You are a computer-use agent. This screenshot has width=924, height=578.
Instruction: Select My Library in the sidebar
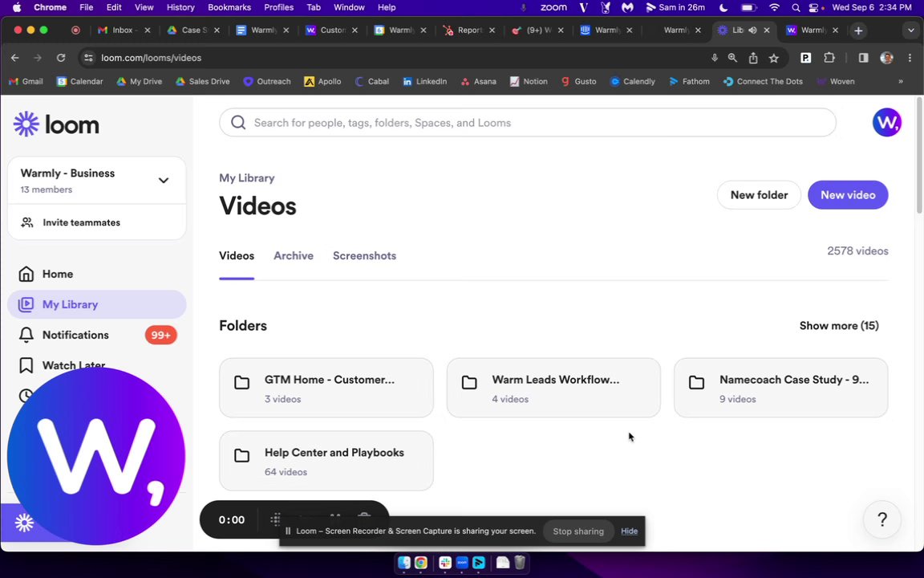click(97, 304)
